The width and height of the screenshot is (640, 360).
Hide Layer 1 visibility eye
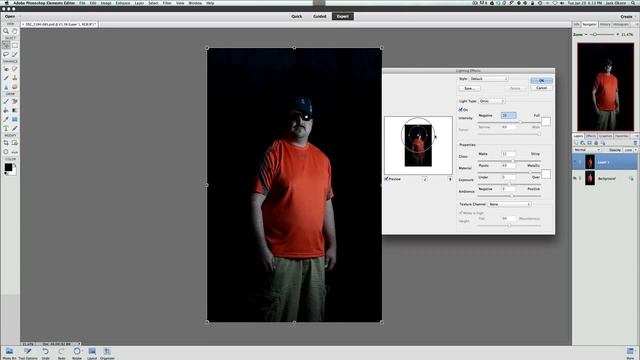(576, 162)
